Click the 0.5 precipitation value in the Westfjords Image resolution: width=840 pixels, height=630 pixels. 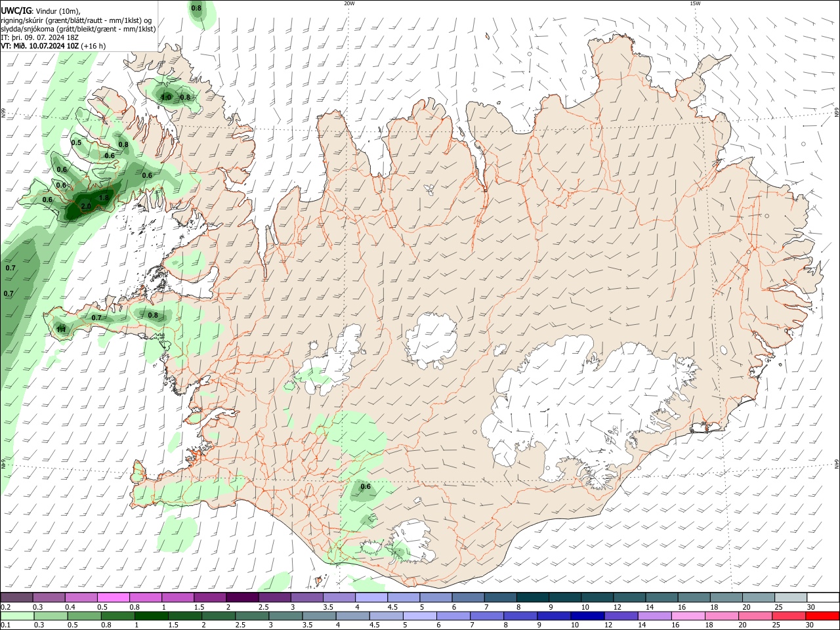pos(76,142)
